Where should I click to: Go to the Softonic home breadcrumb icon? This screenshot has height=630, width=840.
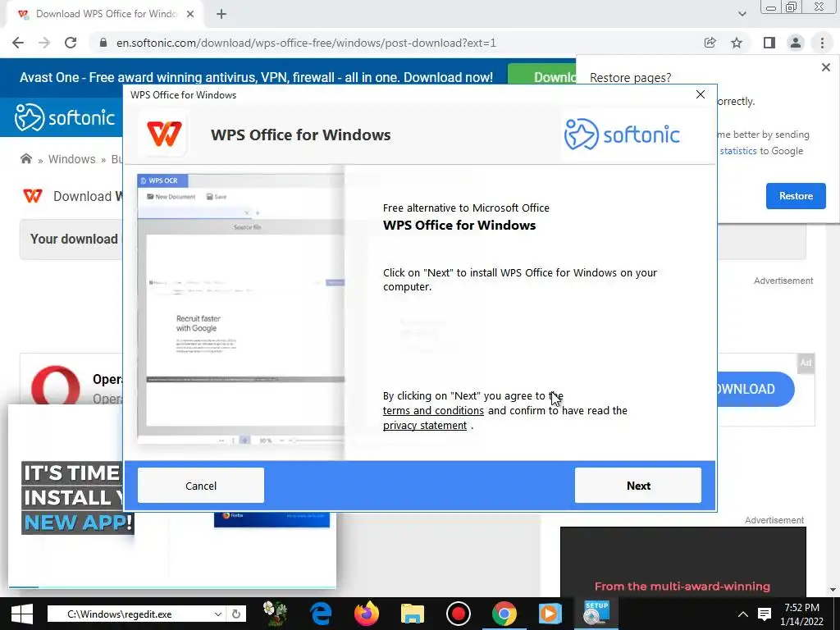pos(25,158)
